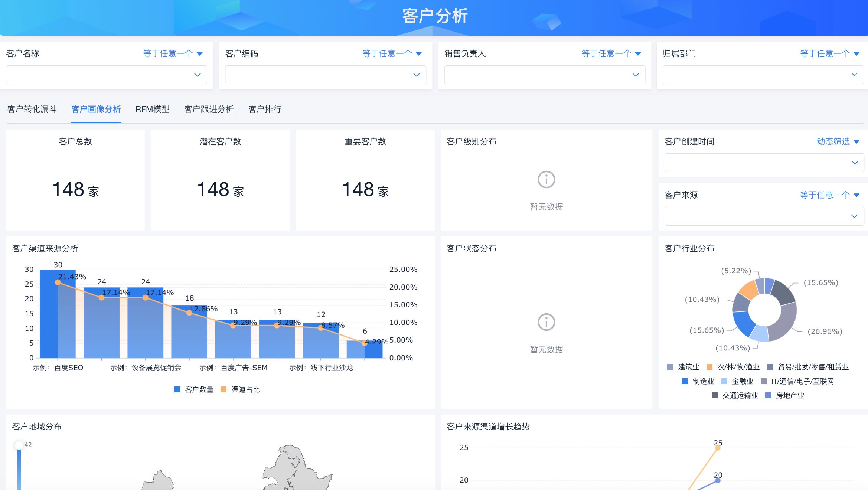Click info icon in 客户级别分布 panel

pyautogui.click(x=546, y=180)
